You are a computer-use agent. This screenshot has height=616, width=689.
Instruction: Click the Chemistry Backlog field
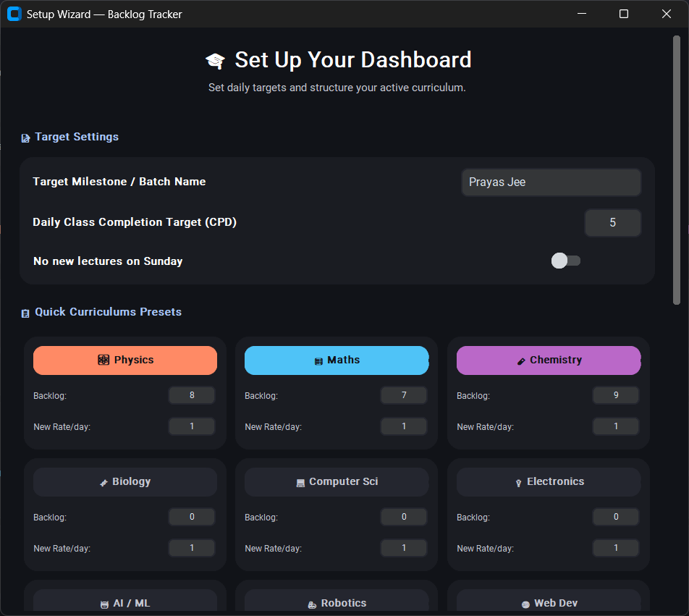pyautogui.click(x=616, y=395)
